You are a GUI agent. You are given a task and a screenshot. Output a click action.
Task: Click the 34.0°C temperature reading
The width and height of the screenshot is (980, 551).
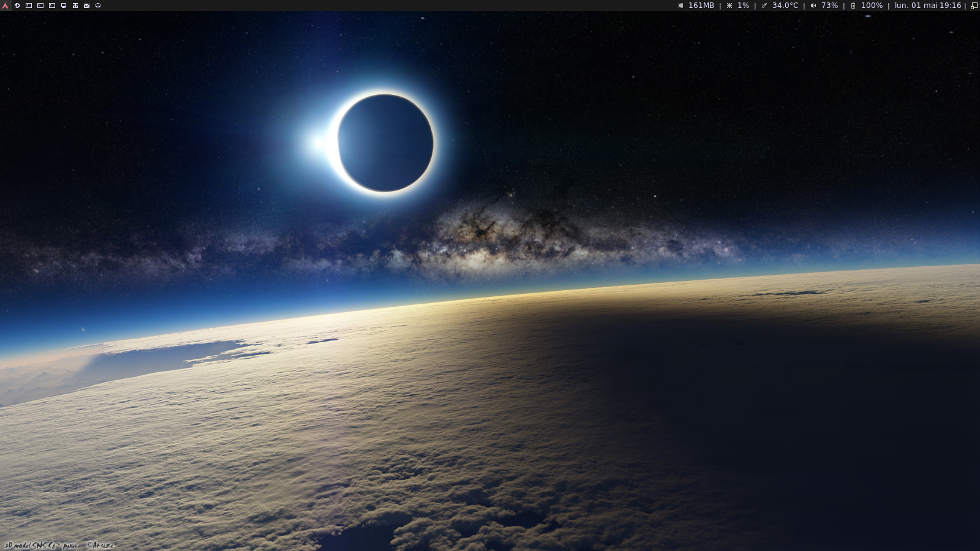tap(785, 6)
